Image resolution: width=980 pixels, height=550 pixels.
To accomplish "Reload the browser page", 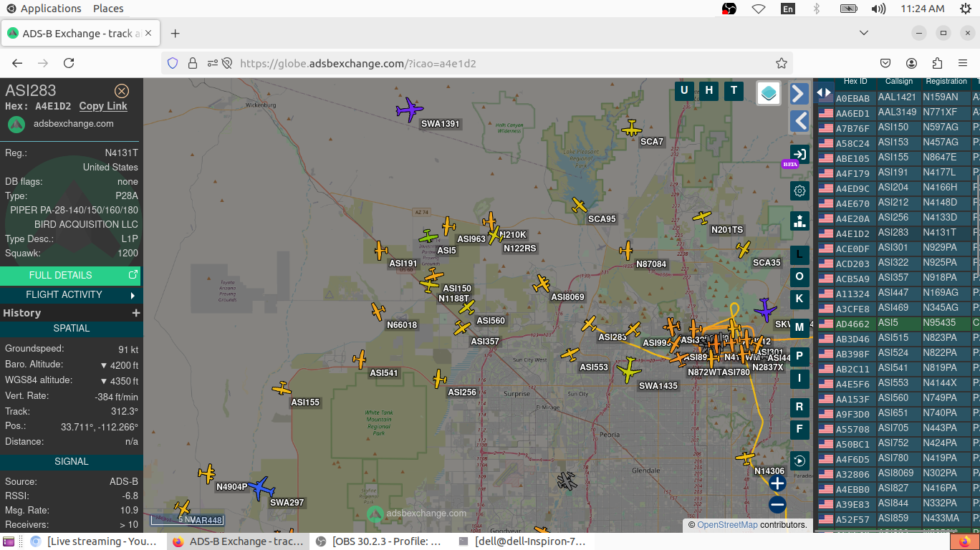I will point(69,63).
